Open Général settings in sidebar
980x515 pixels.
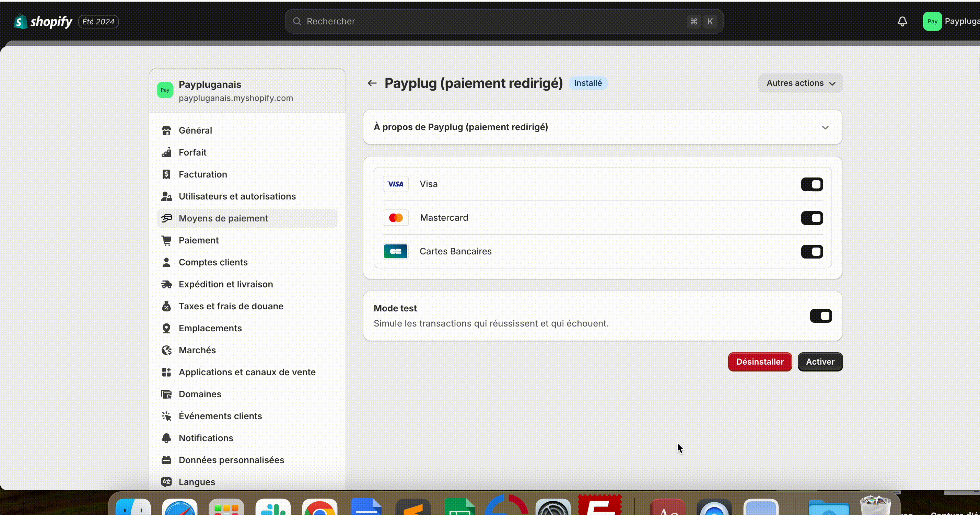coord(195,130)
